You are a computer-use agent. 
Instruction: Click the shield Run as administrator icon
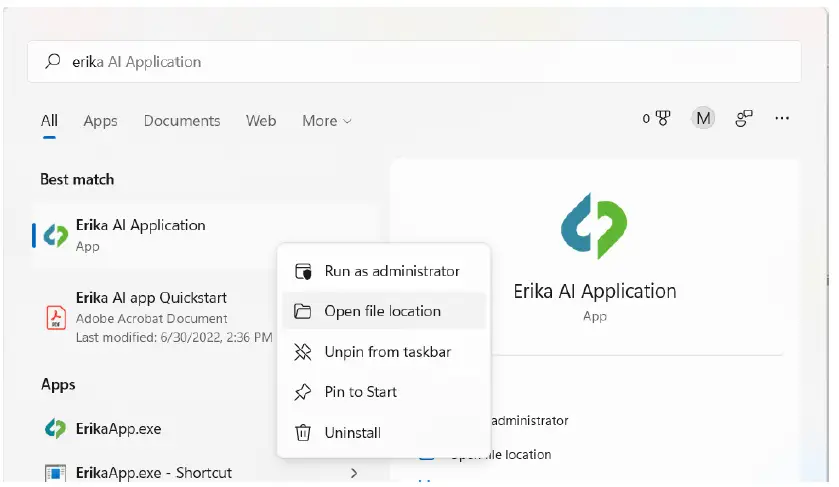pyautogui.click(x=303, y=271)
